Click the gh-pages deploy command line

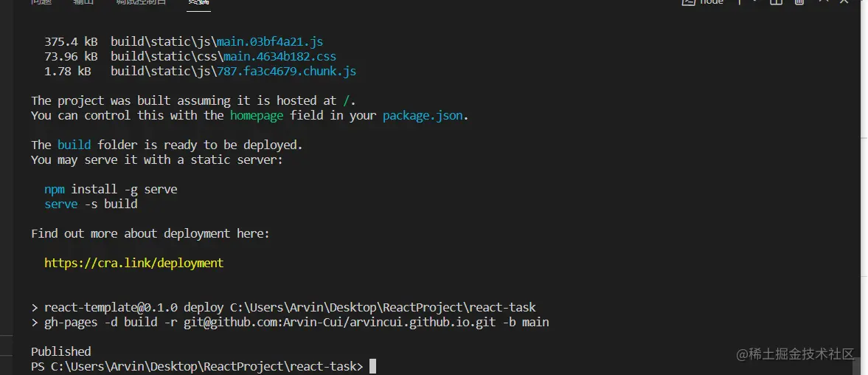(x=295, y=323)
